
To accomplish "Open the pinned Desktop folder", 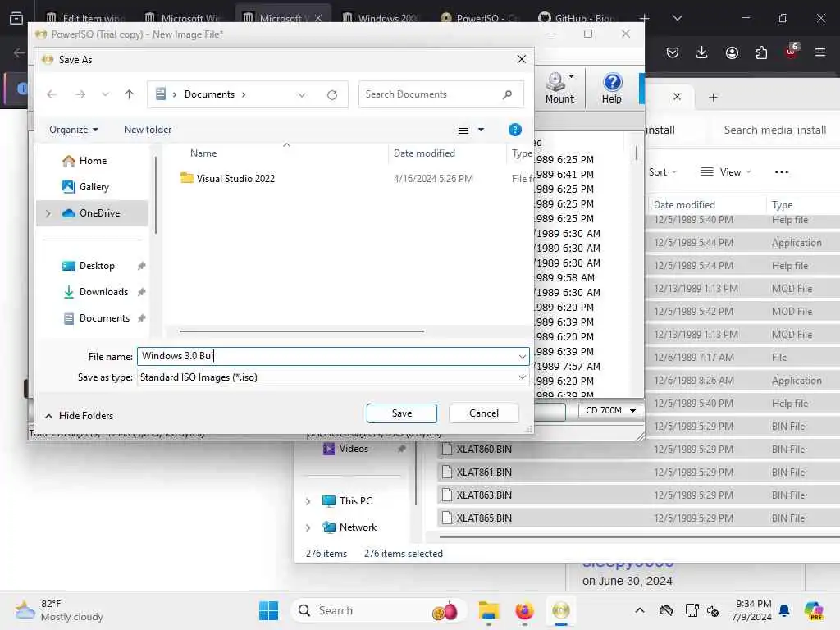I will coord(97,266).
